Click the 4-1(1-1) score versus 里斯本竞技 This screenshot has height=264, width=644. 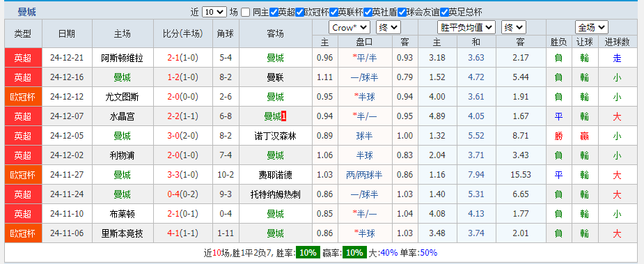click(x=183, y=233)
